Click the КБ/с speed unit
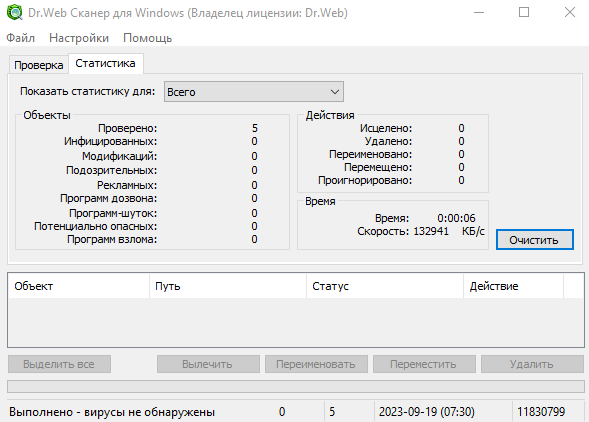Viewport: 589px width, 422px height. pyautogui.click(x=473, y=231)
